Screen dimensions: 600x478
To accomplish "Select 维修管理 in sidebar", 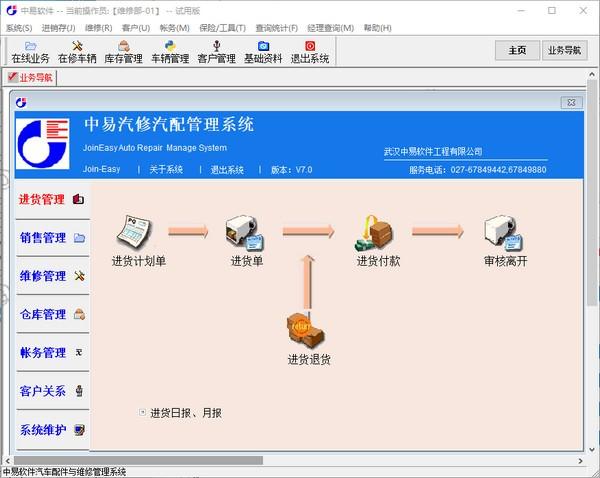I will (52, 276).
